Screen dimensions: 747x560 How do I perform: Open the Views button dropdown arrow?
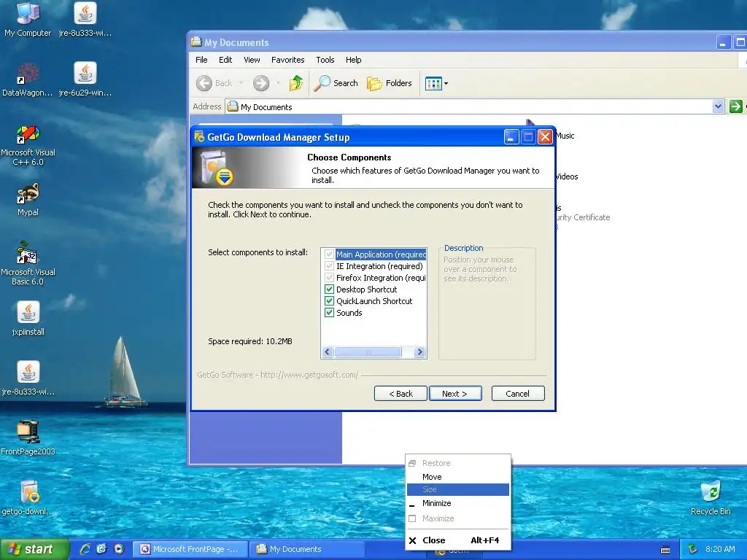coord(446,84)
